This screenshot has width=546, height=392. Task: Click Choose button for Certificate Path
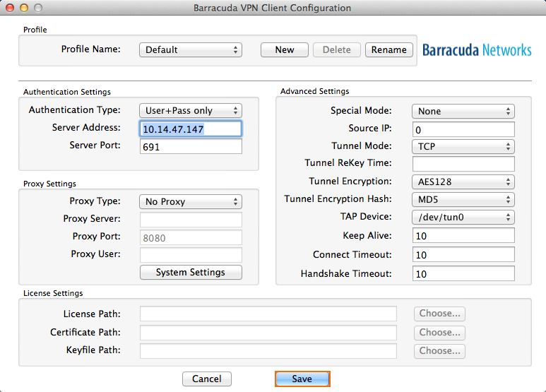439,333
